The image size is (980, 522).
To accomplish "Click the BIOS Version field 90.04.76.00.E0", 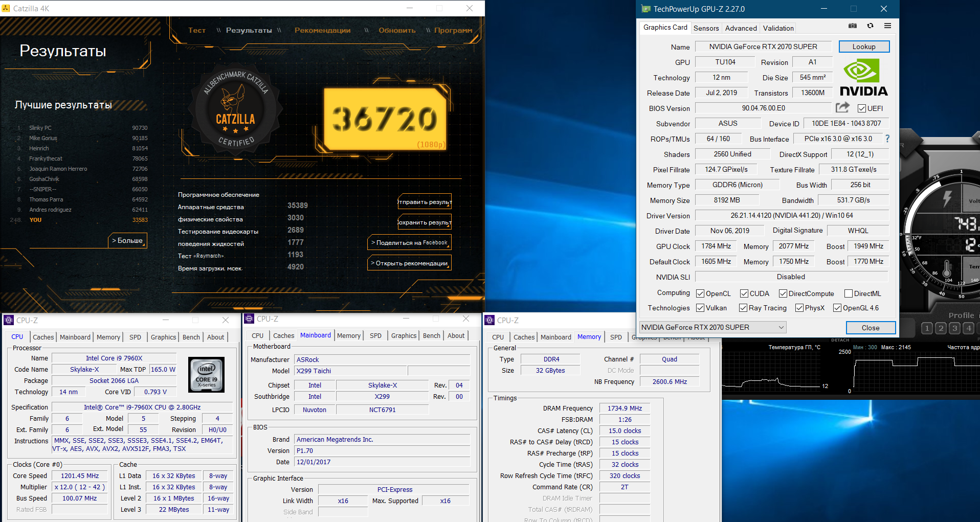I will 763,108.
